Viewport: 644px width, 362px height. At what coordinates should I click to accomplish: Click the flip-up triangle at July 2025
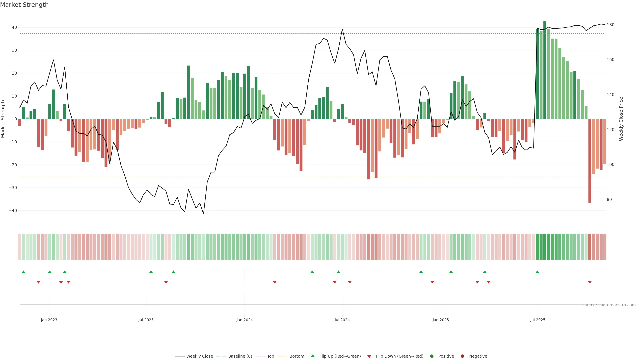click(x=537, y=272)
